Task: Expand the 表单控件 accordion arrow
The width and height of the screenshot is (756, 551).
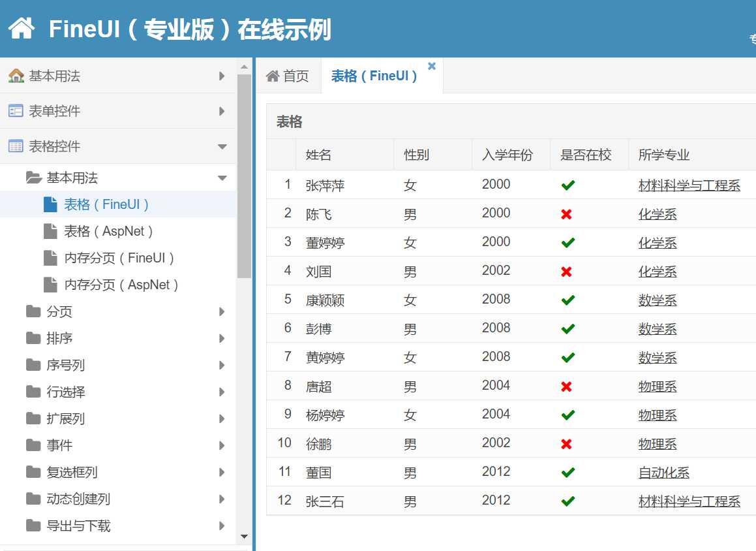Action: click(x=222, y=111)
